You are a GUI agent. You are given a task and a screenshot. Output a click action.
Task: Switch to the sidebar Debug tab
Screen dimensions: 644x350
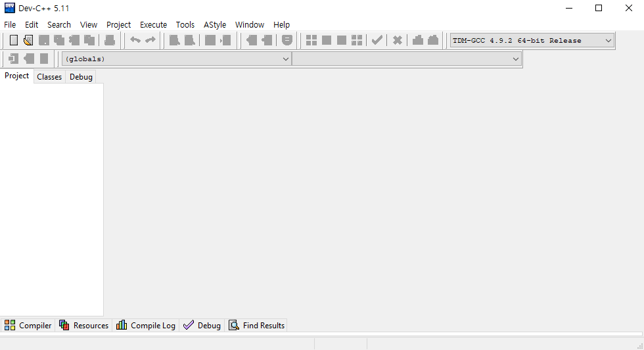pos(81,77)
